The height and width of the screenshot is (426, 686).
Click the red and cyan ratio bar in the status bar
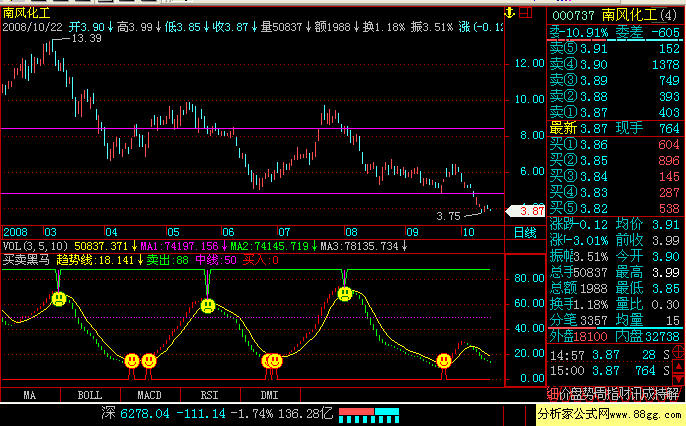click(x=369, y=416)
